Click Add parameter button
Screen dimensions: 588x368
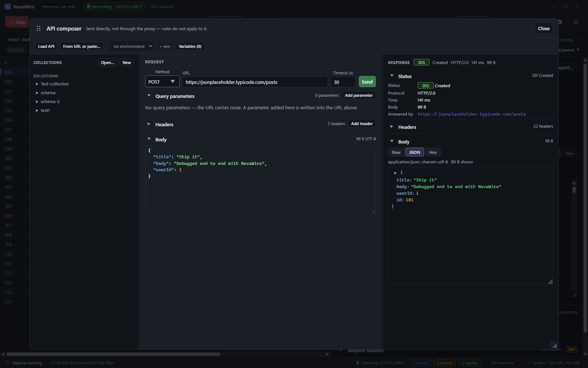[359, 95]
